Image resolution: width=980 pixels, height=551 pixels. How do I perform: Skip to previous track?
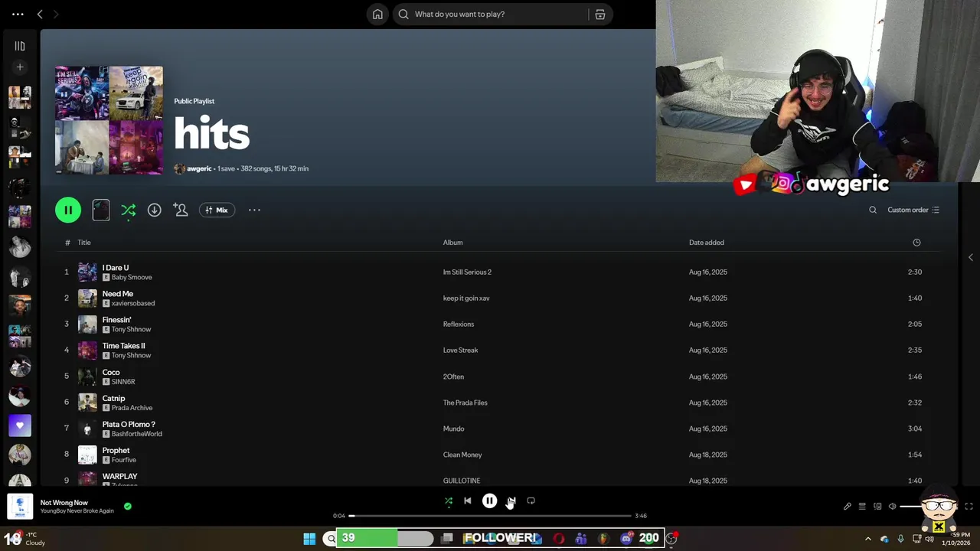pyautogui.click(x=468, y=500)
